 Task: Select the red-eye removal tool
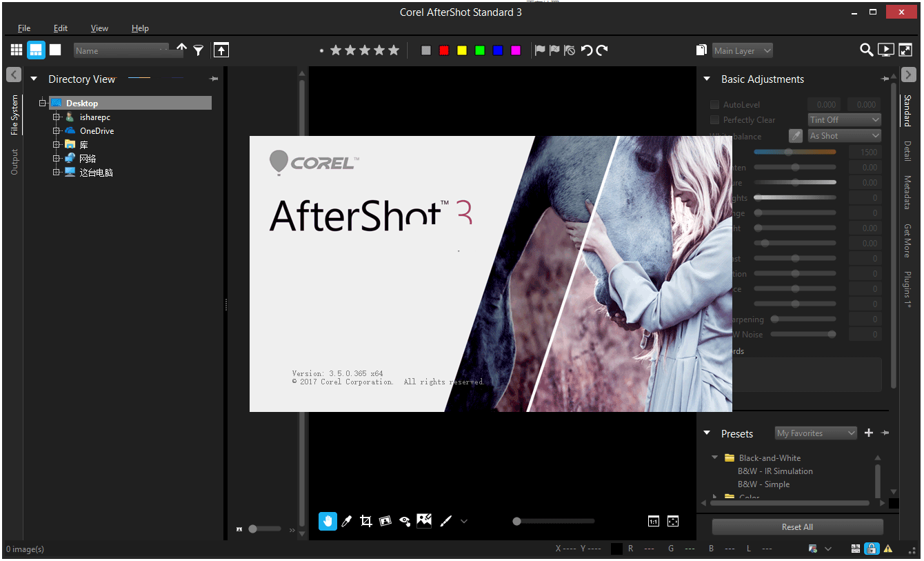pos(405,521)
